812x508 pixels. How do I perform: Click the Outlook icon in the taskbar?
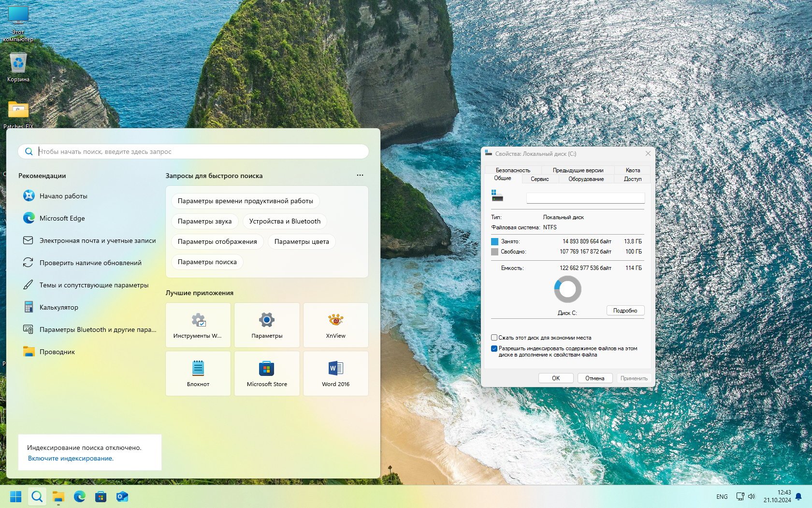point(122,496)
